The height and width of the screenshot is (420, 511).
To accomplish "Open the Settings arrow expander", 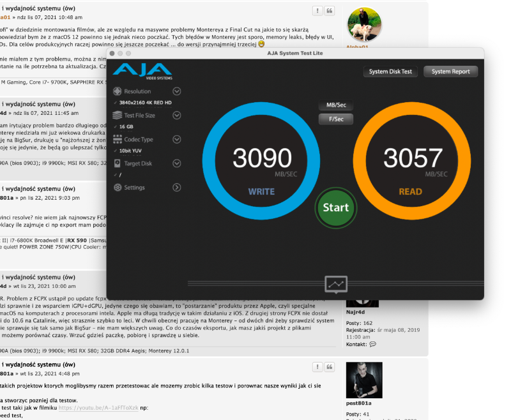I will point(177,188).
